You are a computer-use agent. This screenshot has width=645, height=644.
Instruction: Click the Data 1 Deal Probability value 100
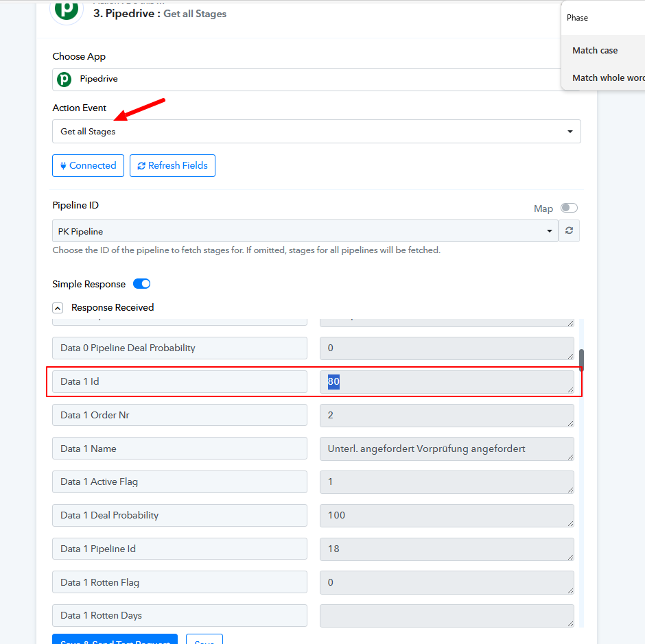coord(447,516)
